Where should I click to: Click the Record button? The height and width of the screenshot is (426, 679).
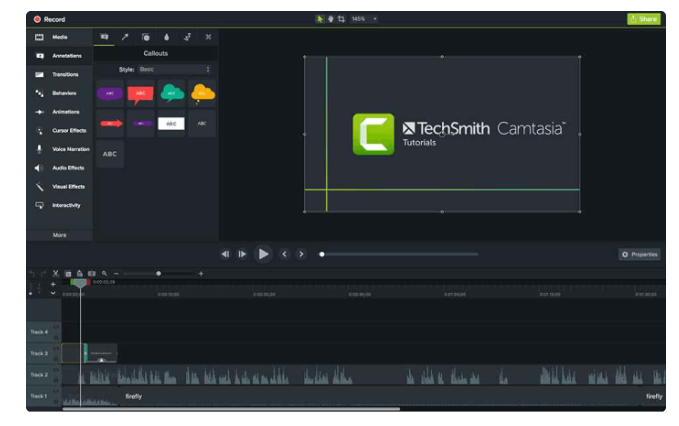[x=49, y=19]
